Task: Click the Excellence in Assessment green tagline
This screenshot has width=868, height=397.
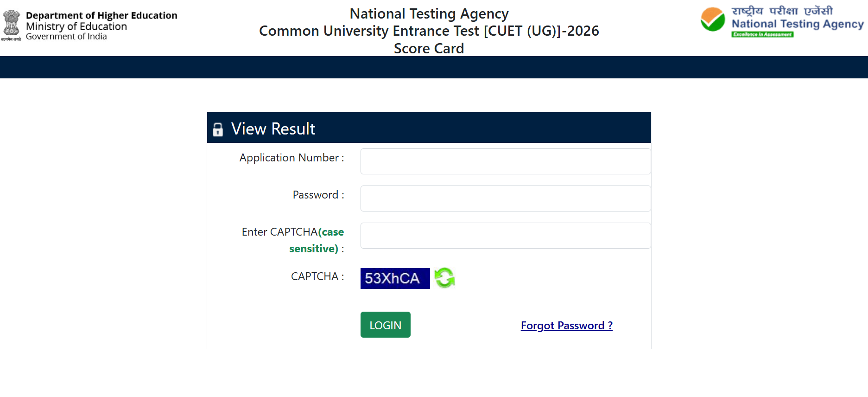Action: pyautogui.click(x=763, y=34)
